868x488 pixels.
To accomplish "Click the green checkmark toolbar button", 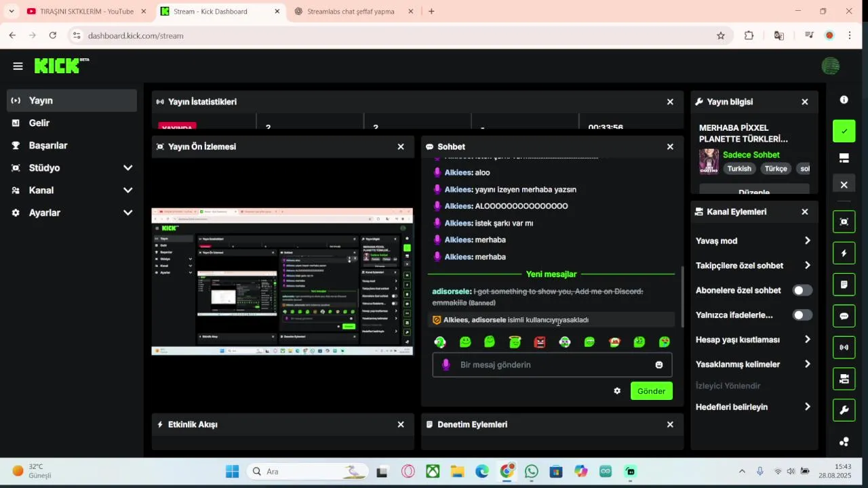I will tap(844, 131).
